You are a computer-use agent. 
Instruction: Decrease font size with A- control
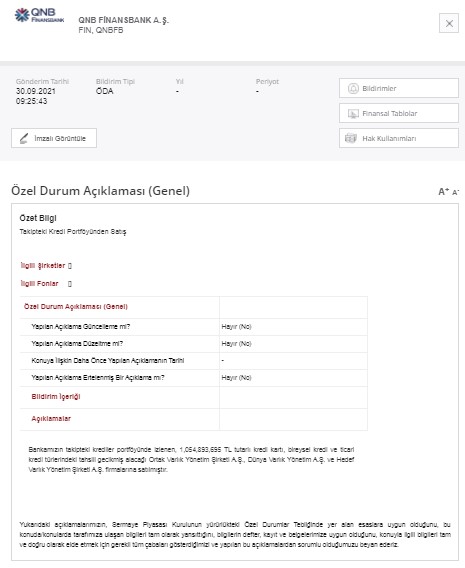[455, 192]
